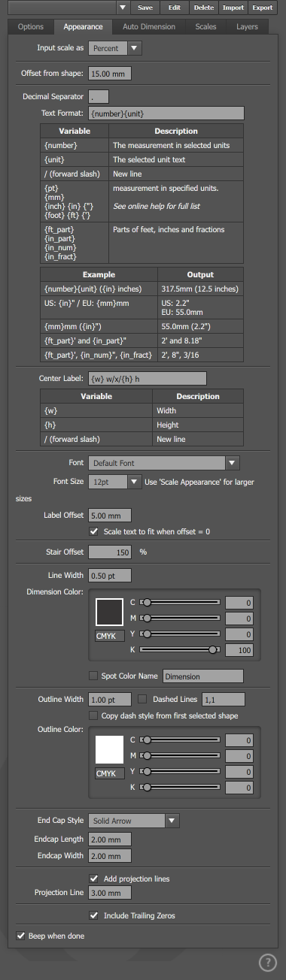Toggle Beep when done checkbox
Viewport: 286px width, 980px height.
point(20,936)
